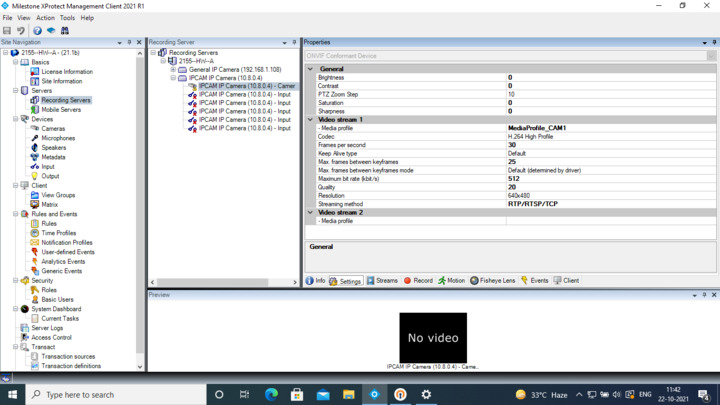Open Help via the question-mark icon
This screenshot has width=720, height=405.
click(x=37, y=30)
